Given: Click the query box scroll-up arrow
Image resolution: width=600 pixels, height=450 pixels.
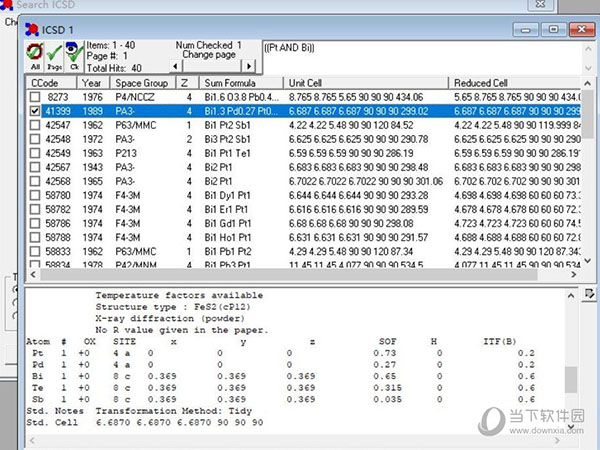Looking at the screenshot, I should 588,48.
